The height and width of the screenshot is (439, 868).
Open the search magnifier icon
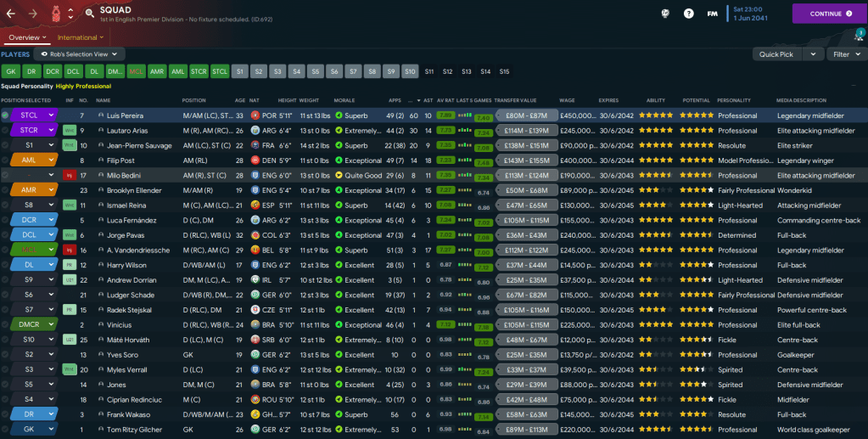89,14
